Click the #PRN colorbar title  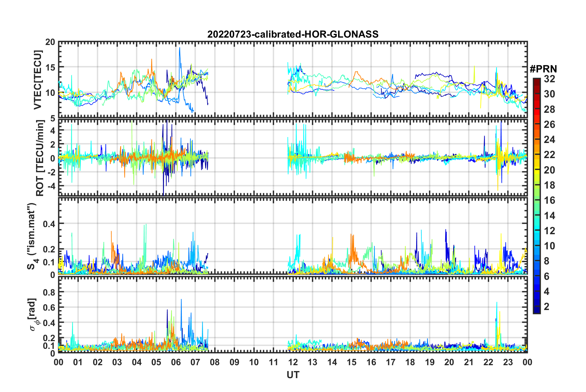[x=543, y=69]
